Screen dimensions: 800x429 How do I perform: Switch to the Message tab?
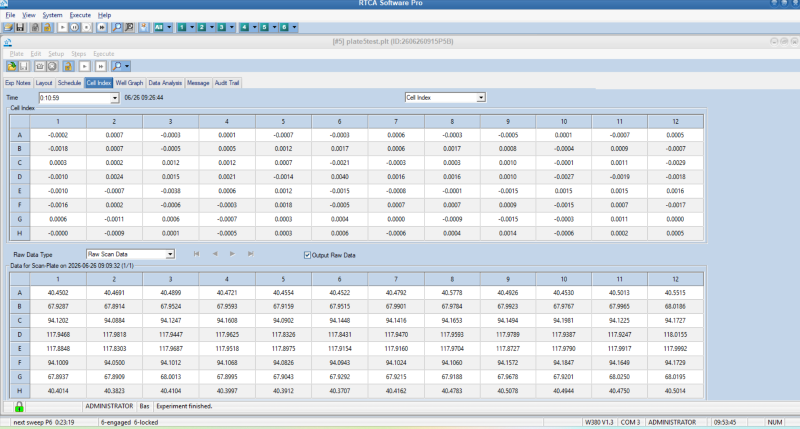coord(198,83)
